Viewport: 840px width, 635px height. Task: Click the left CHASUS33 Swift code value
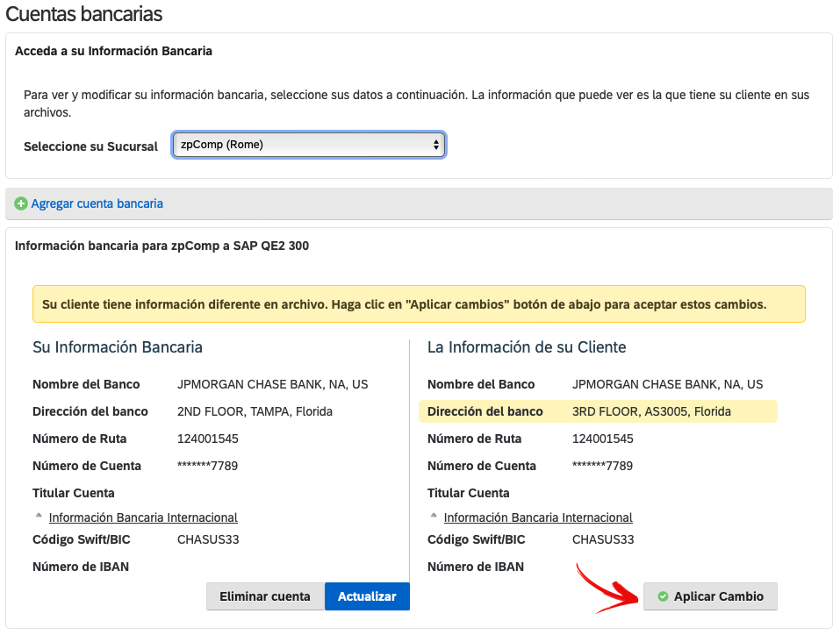click(x=208, y=539)
